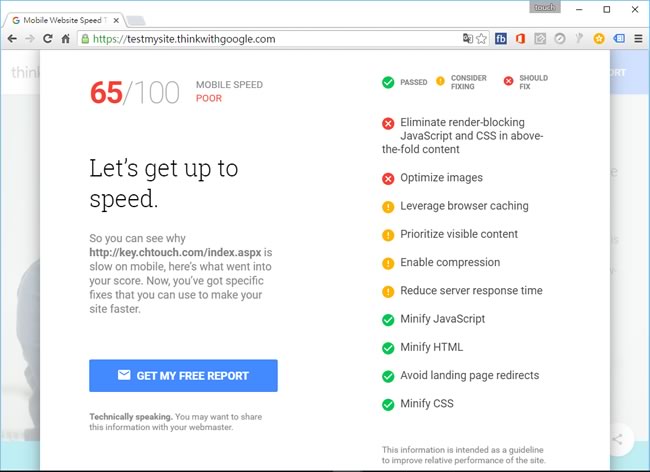Click the PASSED legend check icon
650x472 pixels.
(x=388, y=82)
